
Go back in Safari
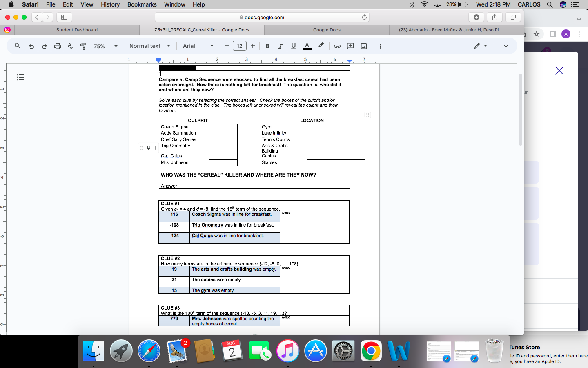[37, 17]
